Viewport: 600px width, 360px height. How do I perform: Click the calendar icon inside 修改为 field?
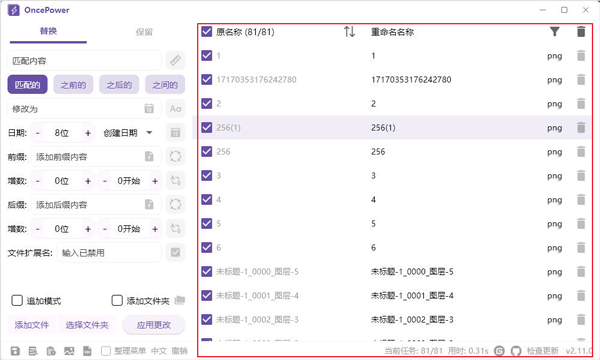tap(149, 109)
